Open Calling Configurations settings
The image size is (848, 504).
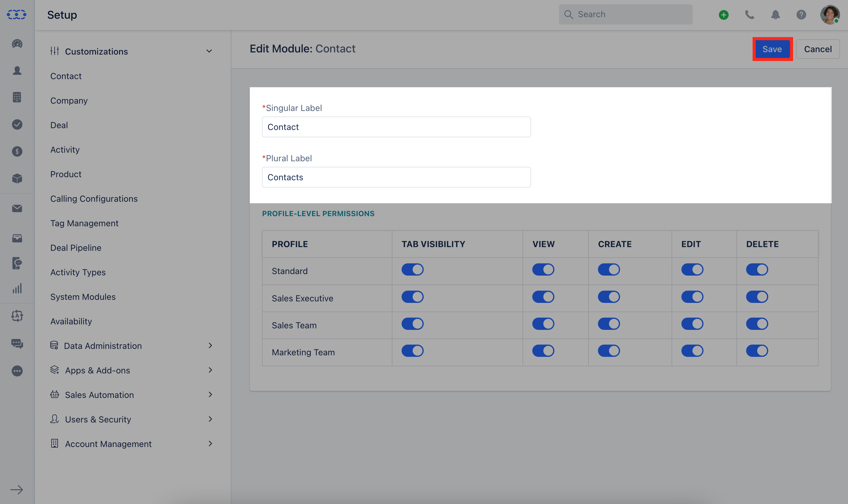(x=94, y=199)
